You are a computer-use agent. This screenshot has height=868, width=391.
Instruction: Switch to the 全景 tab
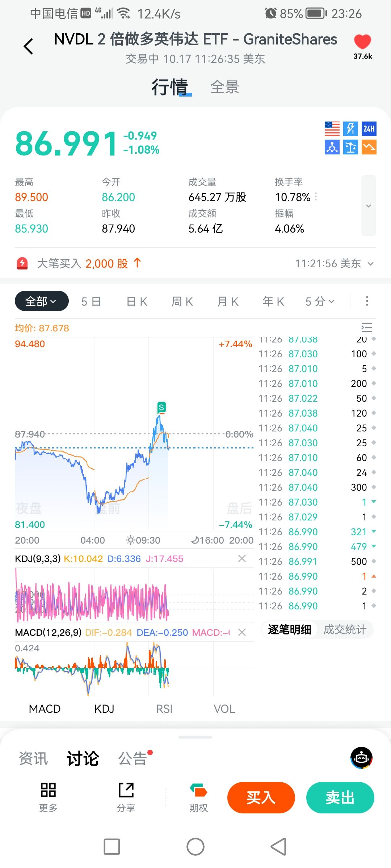[x=224, y=87]
